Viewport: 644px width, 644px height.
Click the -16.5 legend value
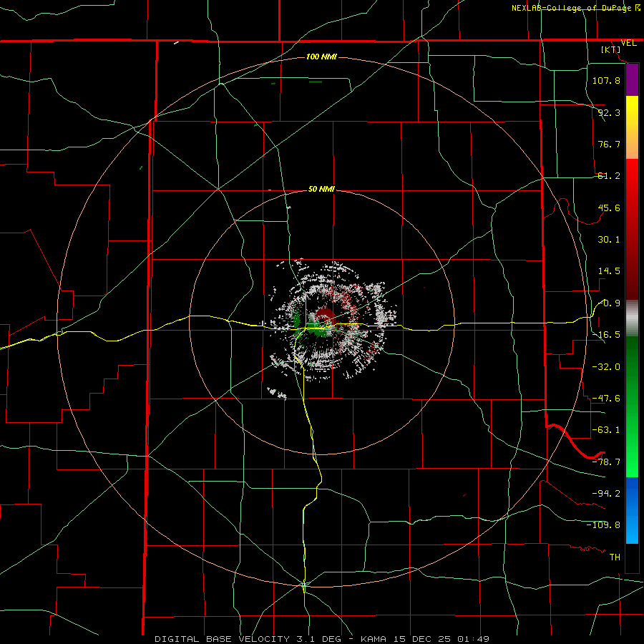606,335
